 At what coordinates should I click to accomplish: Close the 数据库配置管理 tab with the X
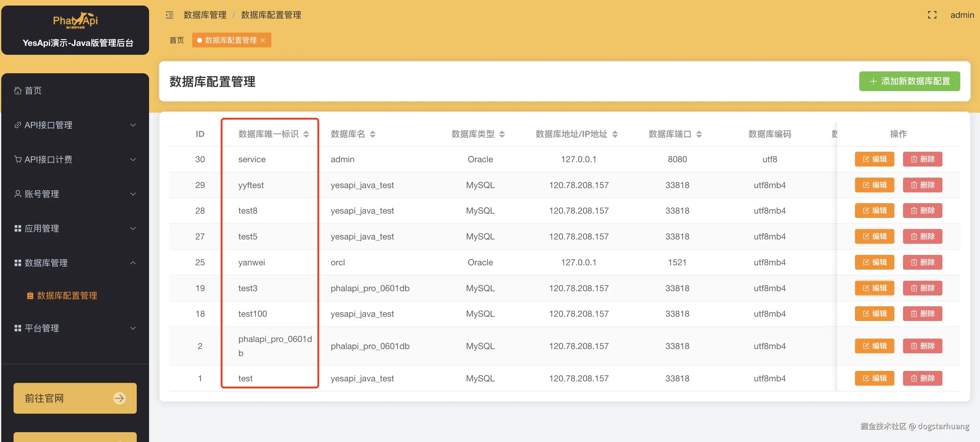click(x=262, y=40)
